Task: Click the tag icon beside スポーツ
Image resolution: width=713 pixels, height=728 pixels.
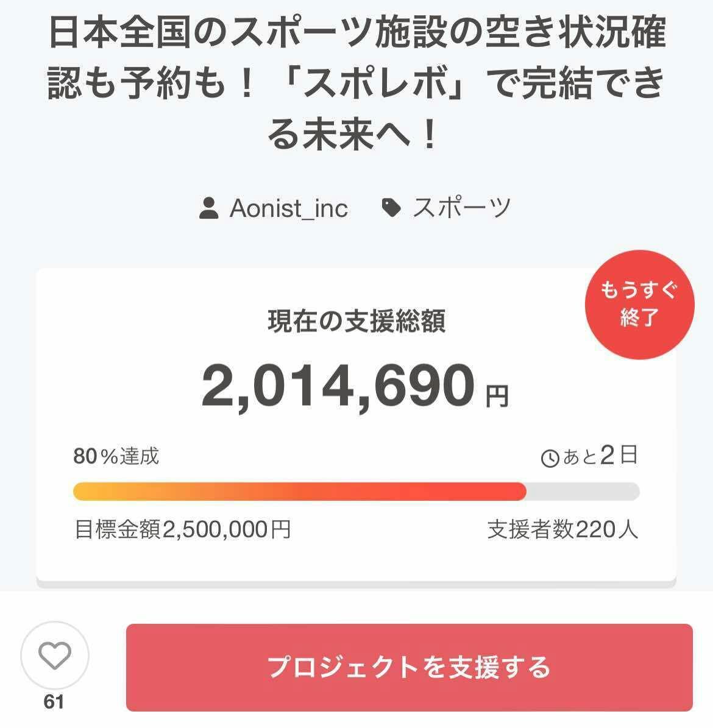Action: coord(391,208)
